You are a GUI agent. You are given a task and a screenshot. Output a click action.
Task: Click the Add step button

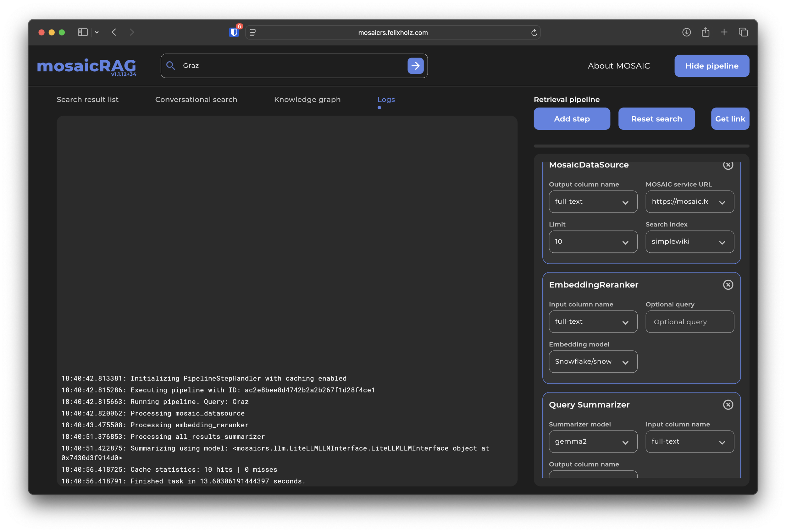click(572, 119)
